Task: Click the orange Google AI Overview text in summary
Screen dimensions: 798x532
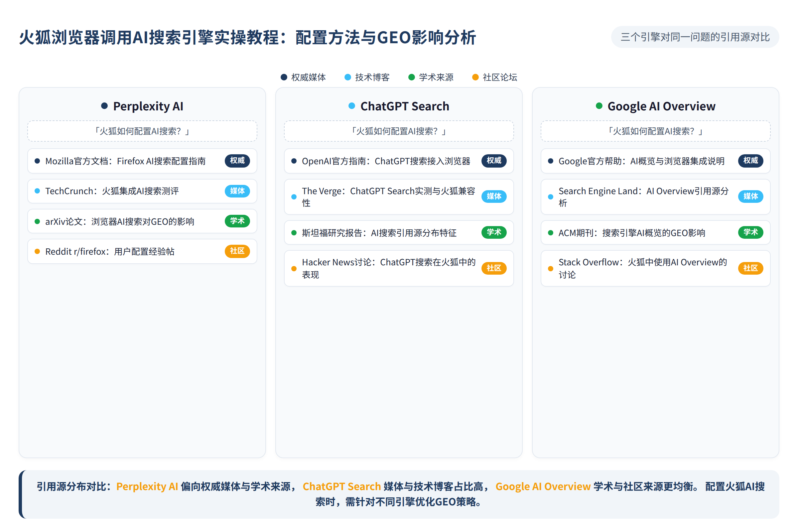Action: click(543, 486)
